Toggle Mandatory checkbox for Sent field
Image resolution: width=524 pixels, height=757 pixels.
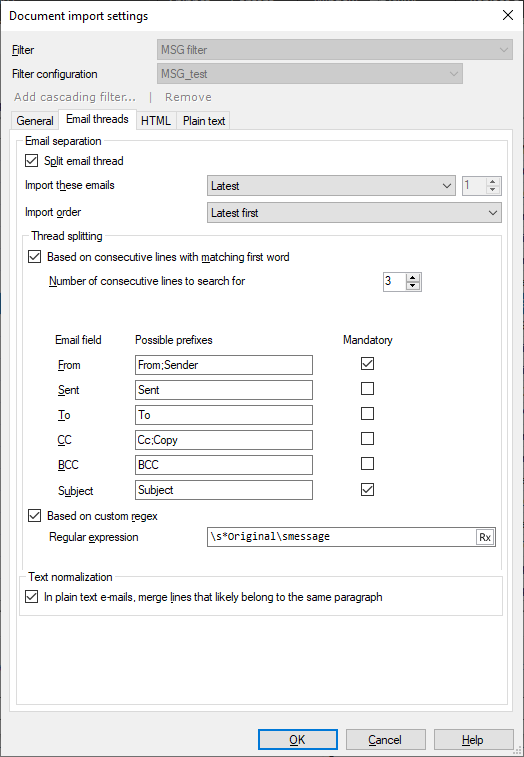tap(368, 389)
